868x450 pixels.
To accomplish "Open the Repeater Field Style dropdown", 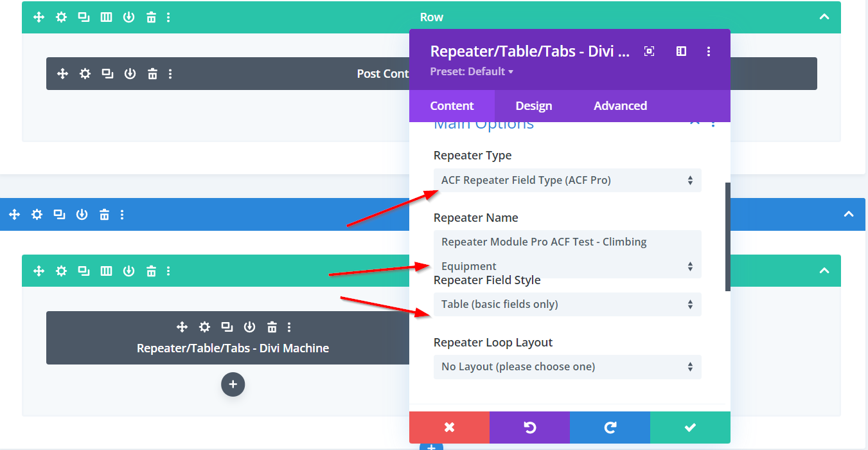I will tap(567, 305).
